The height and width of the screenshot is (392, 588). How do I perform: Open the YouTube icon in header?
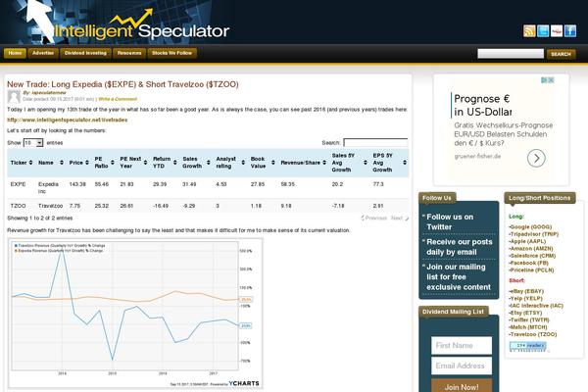[x=557, y=30]
